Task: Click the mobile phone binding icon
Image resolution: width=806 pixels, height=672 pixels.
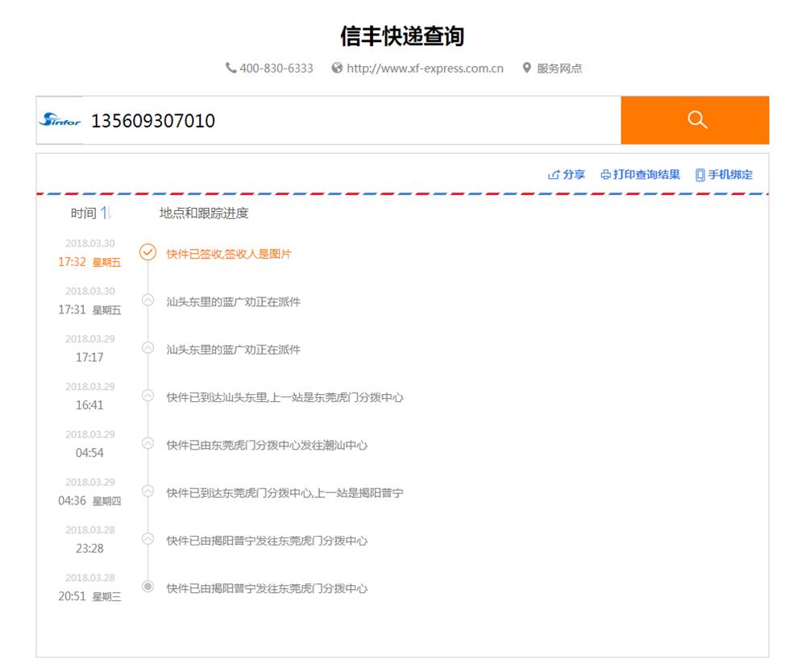Action: [700, 175]
